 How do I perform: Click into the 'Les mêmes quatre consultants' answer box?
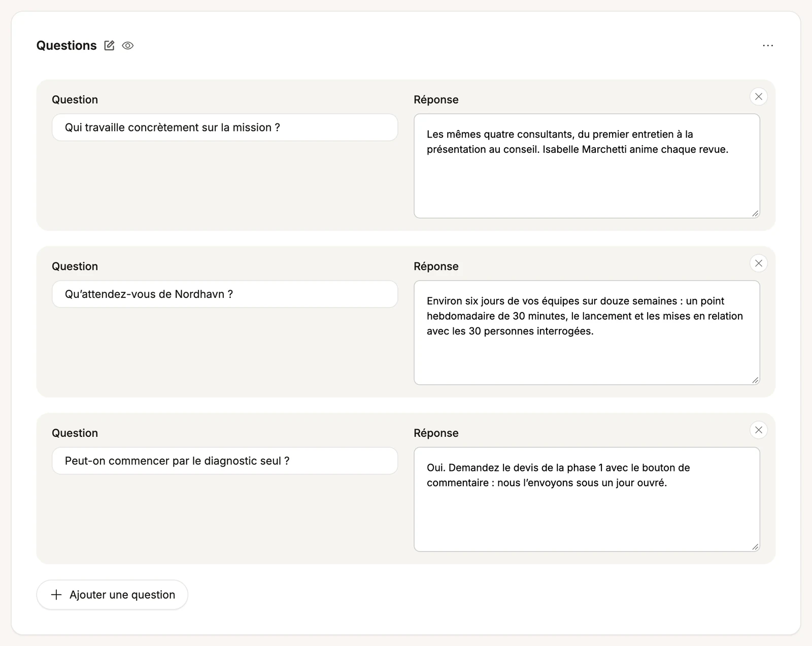(587, 166)
